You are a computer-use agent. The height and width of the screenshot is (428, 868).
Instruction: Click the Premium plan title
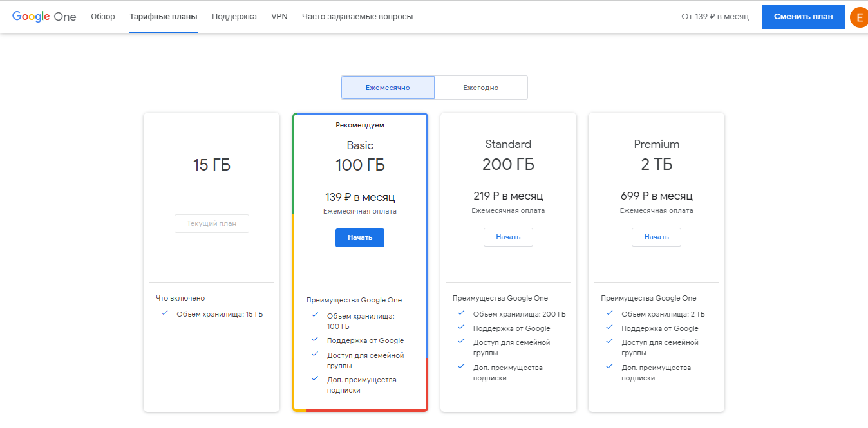pos(656,144)
